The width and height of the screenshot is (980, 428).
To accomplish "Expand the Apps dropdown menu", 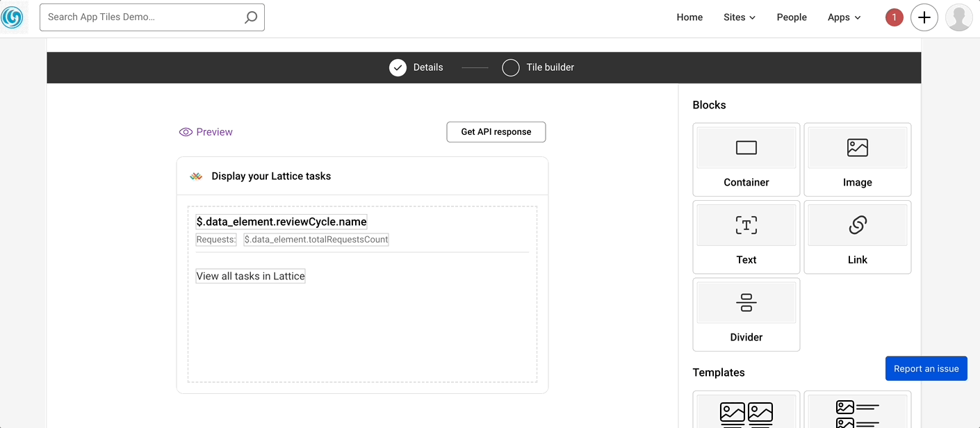I will click(844, 17).
